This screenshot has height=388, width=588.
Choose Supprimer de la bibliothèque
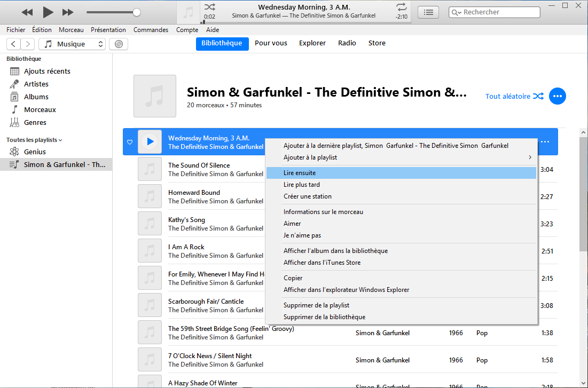[x=401, y=317]
